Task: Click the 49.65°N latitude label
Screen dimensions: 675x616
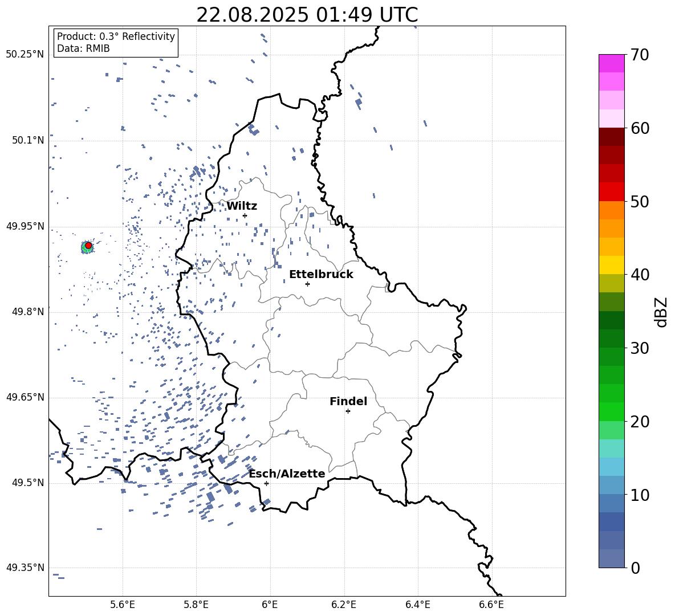Action: point(25,397)
